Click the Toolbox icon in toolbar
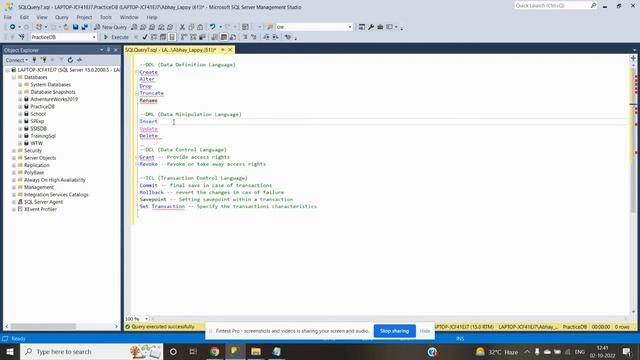The width and height of the screenshot is (640, 360). point(380,27)
